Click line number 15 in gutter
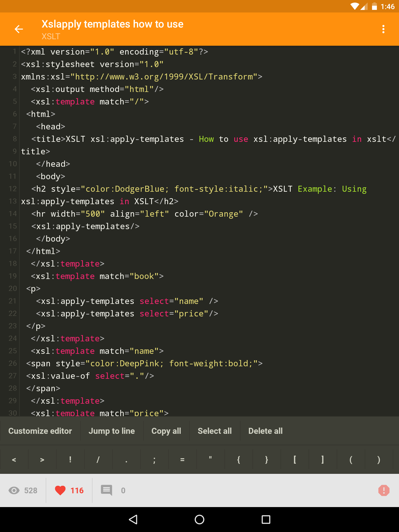The height and width of the screenshot is (532, 399). point(12,226)
